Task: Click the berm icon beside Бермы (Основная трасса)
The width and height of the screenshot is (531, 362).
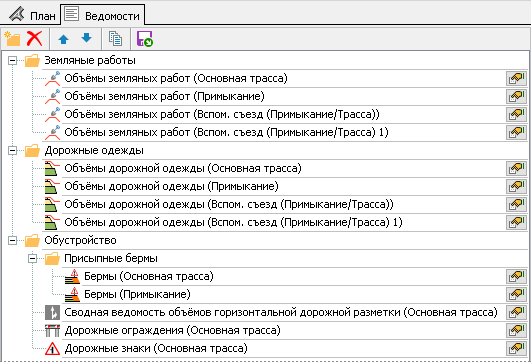Action: pyautogui.click(x=72, y=277)
